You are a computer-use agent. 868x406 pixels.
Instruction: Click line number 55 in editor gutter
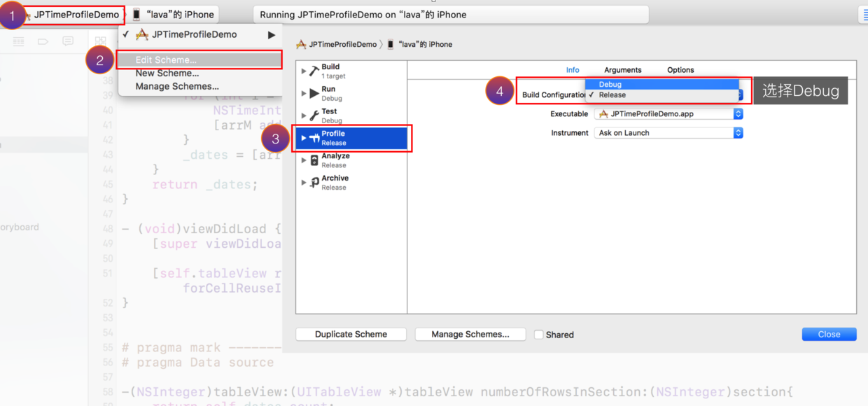point(108,348)
